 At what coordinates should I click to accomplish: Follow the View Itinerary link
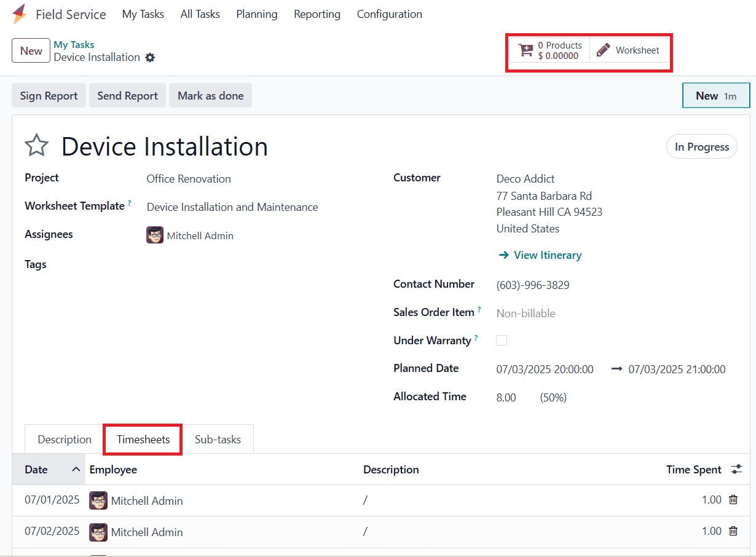tap(540, 255)
